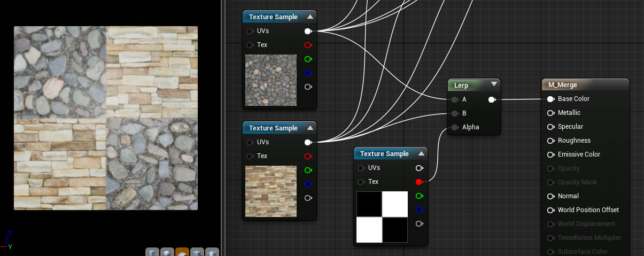Click the M_Merge Normal input pin

click(x=550, y=196)
